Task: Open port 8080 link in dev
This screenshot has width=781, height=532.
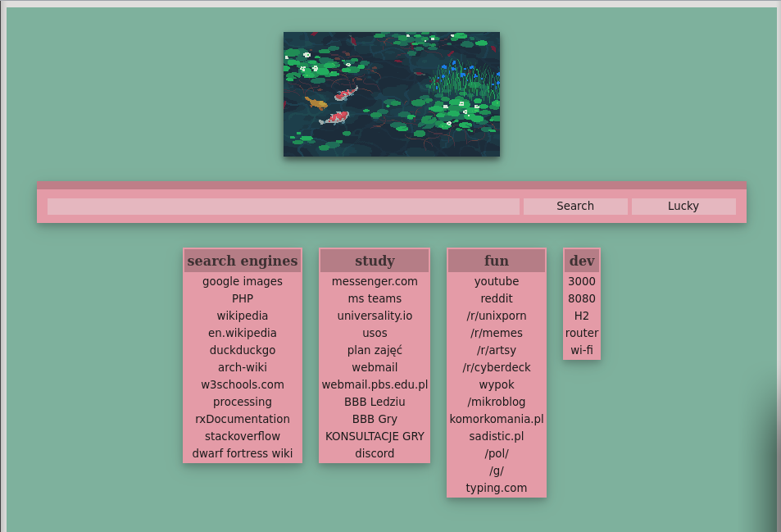Action: [x=581, y=298]
